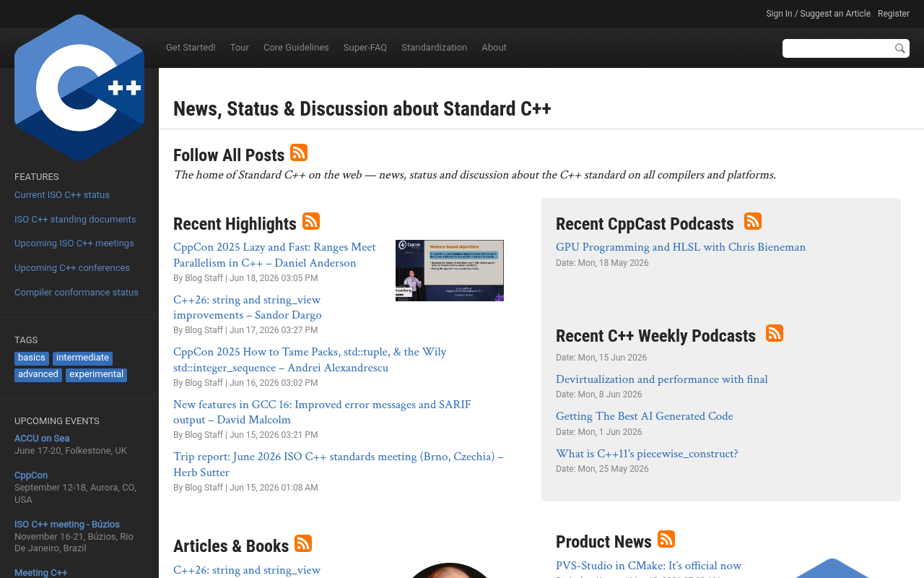Click the 'Date: Mon, 25 May 2026' text
The height and width of the screenshot is (578, 924).
(602, 469)
